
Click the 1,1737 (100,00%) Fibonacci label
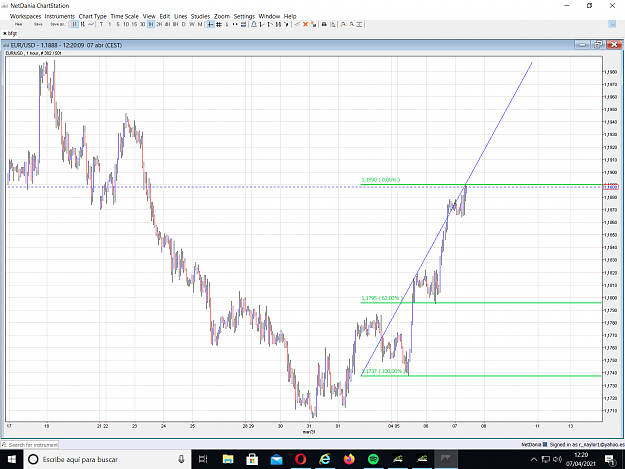383,371
